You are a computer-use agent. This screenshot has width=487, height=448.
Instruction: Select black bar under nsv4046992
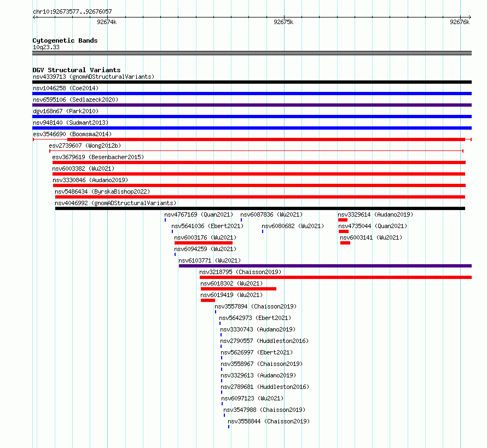coord(260,208)
